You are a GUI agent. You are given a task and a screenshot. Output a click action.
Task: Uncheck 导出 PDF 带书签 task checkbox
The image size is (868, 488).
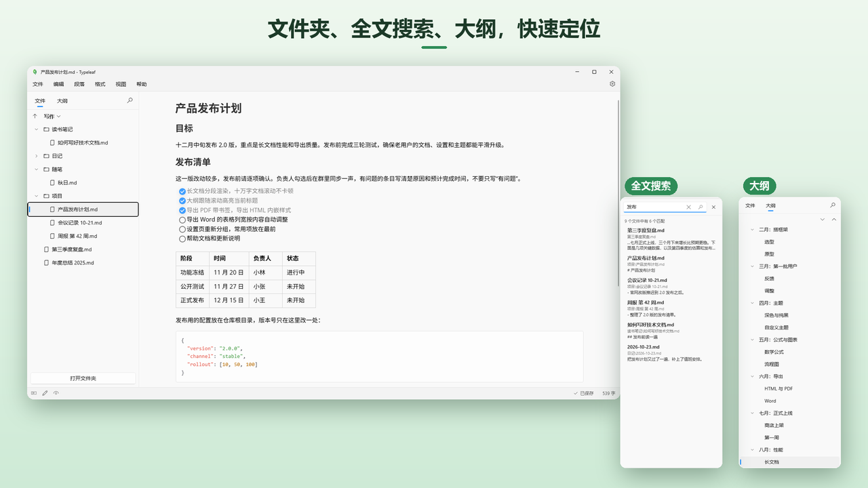click(x=182, y=210)
